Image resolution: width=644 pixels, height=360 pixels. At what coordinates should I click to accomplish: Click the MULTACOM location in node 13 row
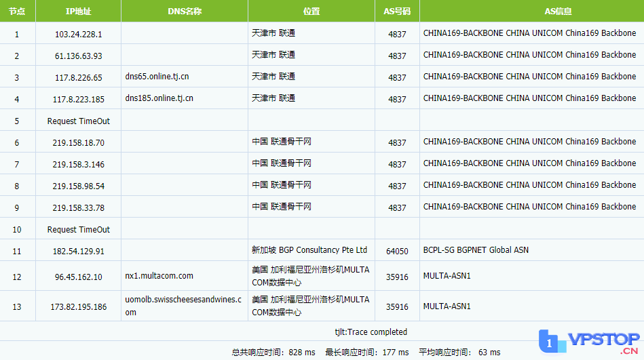coord(311,306)
